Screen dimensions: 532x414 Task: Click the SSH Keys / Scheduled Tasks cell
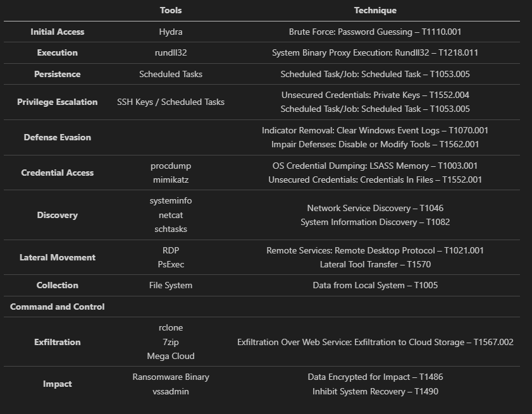pyautogui.click(x=171, y=102)
